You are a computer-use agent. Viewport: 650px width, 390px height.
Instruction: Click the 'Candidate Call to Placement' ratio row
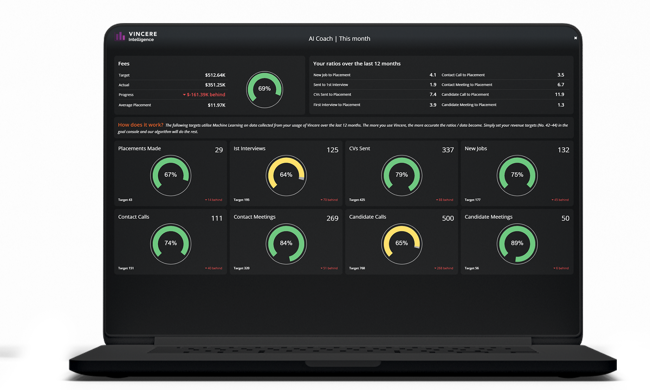point(503,95)
